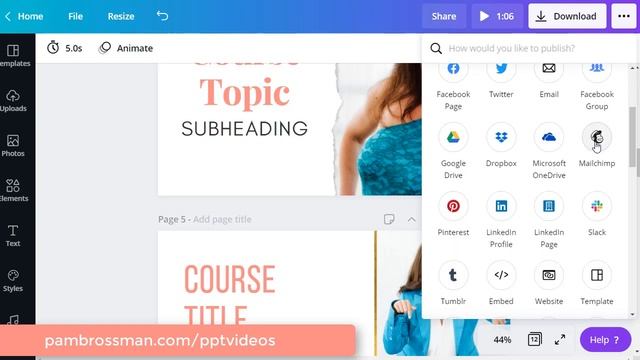Share to LinkedIn Page
Screen dimensions: 640x360
(x=549, y=220)
